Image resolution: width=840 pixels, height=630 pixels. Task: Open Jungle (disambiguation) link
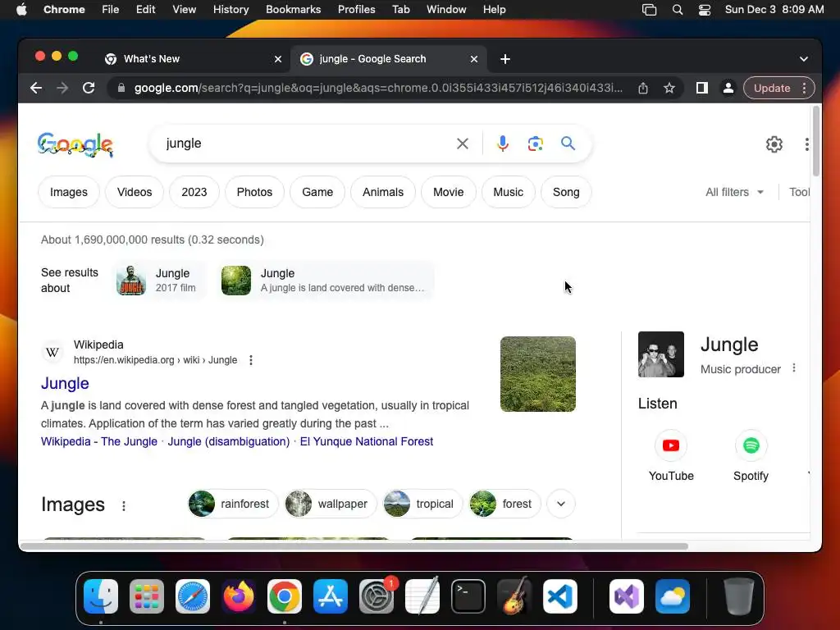click(x=228, y=441)
